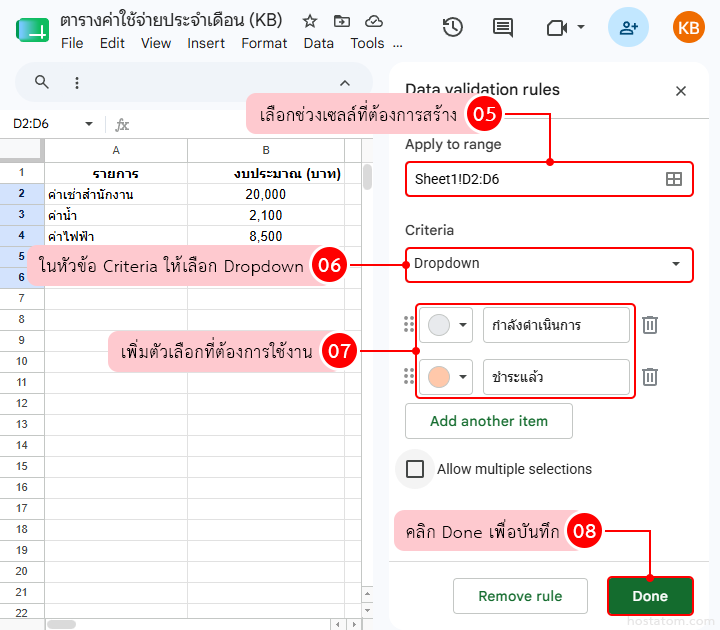The image size is (720, 630).
Task: Click the Apply to range field
Action: point(549,179)
